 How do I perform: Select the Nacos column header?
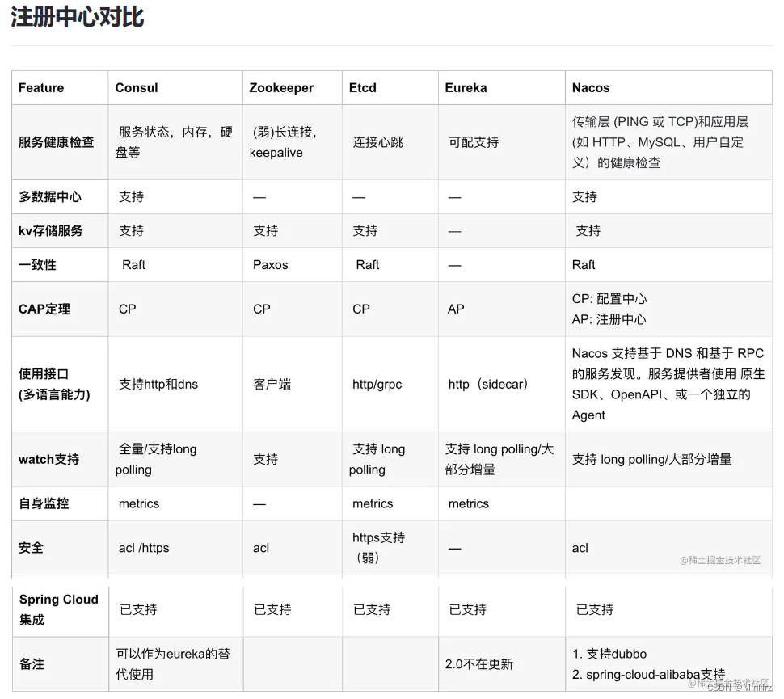(589, 87)
